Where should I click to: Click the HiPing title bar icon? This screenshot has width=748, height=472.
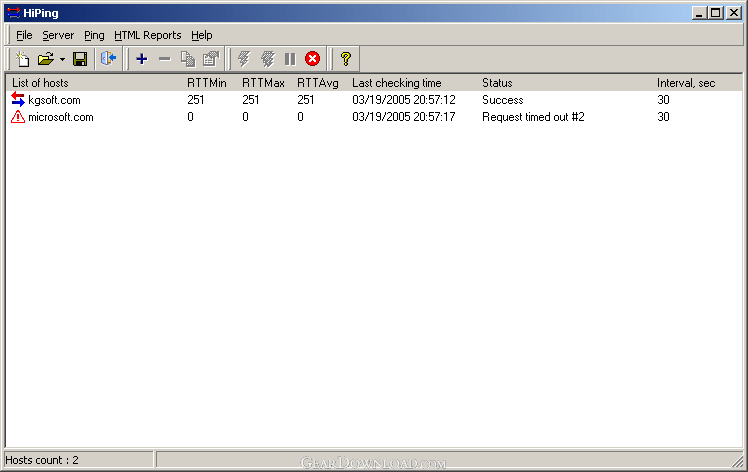(13, 13)
